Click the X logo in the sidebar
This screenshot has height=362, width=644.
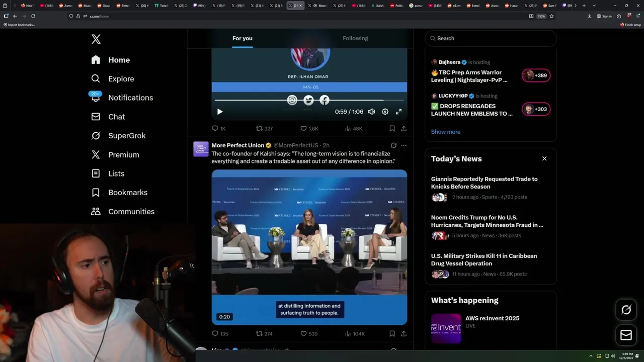point(96,39)
